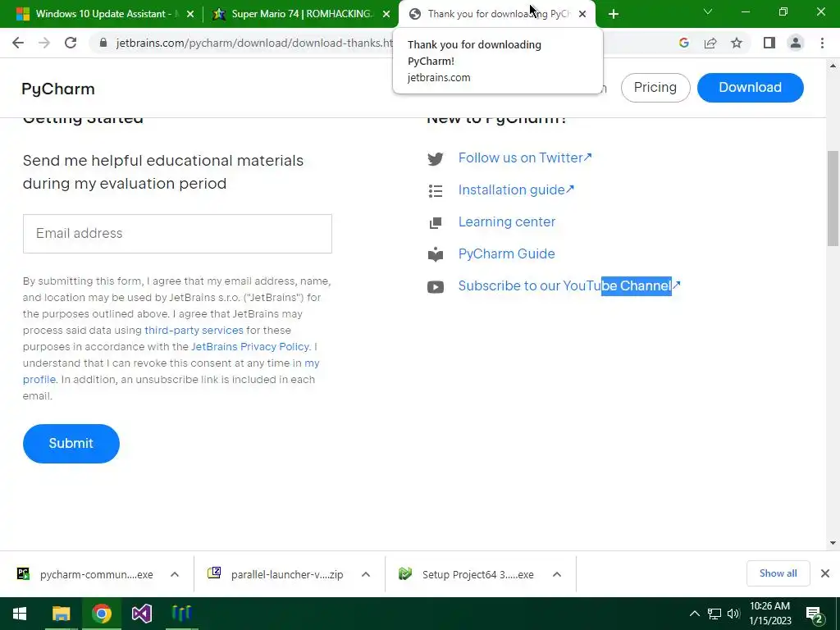The image size is (840, 630).
Task: Expand options for parallel-launcher zip download
Action: [366, 574]
